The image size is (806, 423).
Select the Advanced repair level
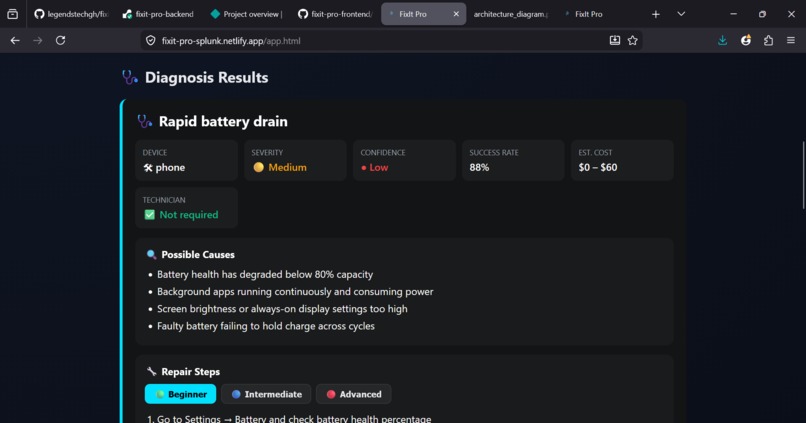pos(354,394)
